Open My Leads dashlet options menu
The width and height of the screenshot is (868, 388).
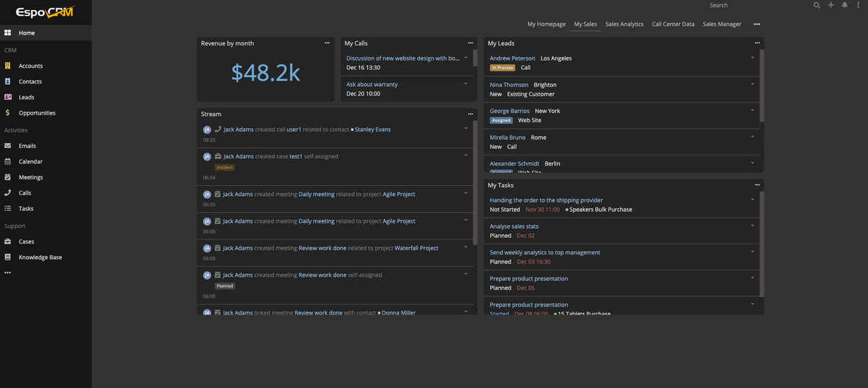(757, 43)
